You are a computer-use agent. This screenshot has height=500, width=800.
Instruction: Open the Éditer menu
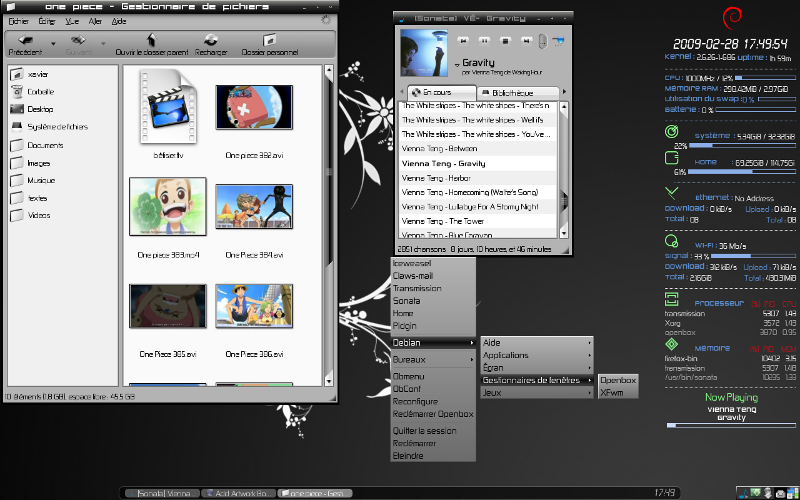(x=46, y=21)
